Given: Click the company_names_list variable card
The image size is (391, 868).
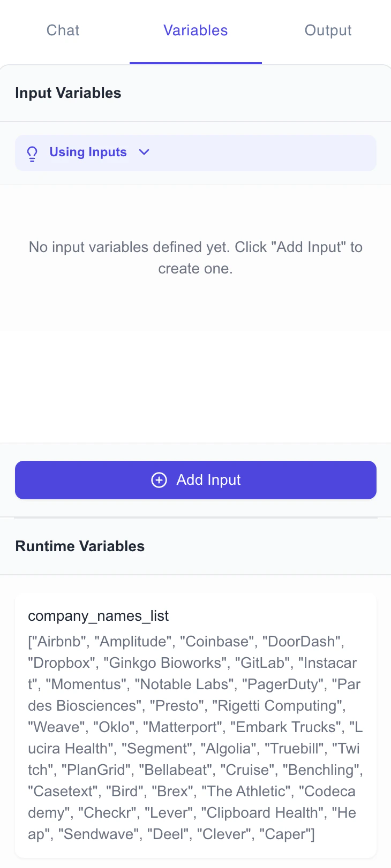Looking at the screenshot, I should (x=195, y=728).
